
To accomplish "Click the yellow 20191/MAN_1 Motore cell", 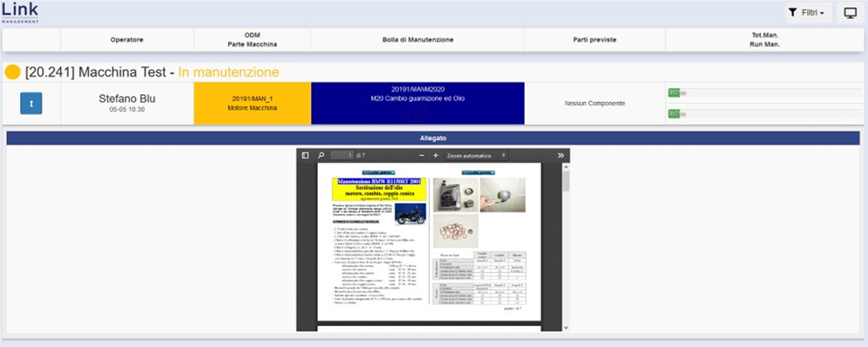I will tap(252, 104).
